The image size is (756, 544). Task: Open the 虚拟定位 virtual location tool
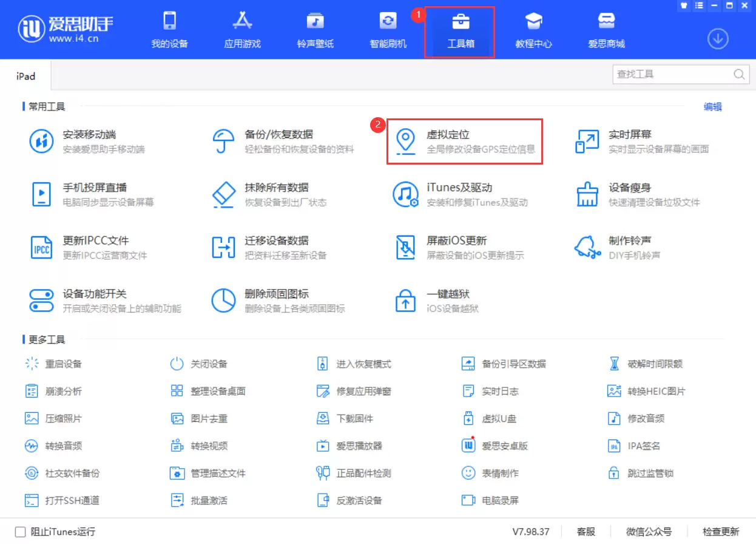[x=465, y=141]
